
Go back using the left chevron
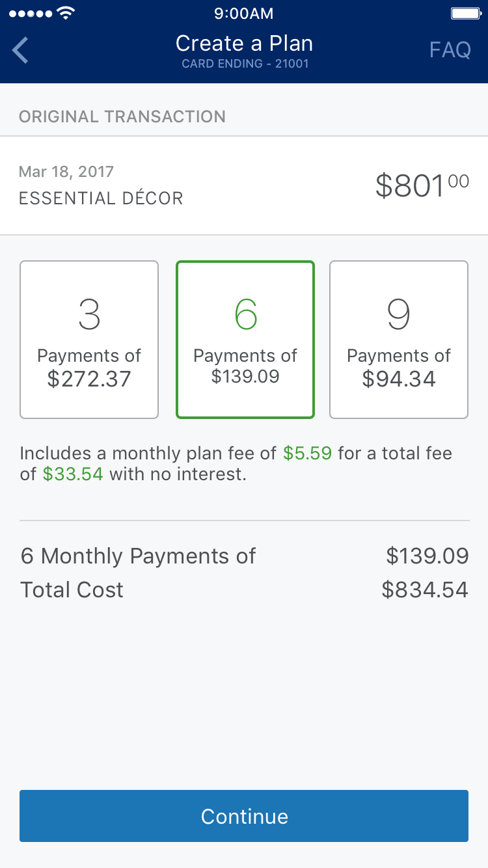point(21,51)
